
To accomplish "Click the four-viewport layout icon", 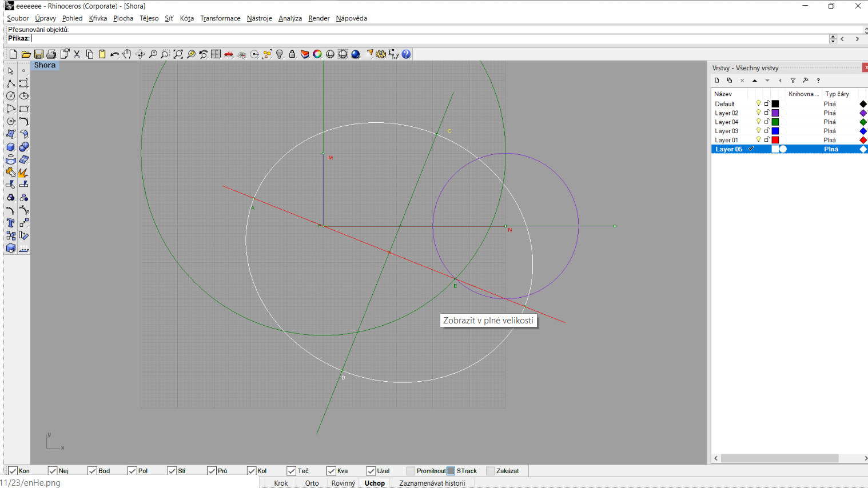I will point(216,54).
